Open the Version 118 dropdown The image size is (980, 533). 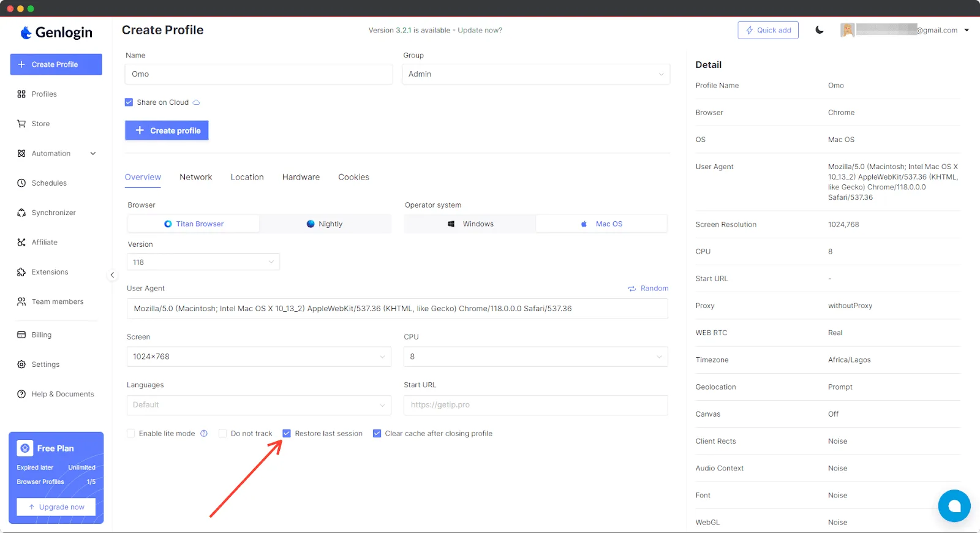[203, 262]
